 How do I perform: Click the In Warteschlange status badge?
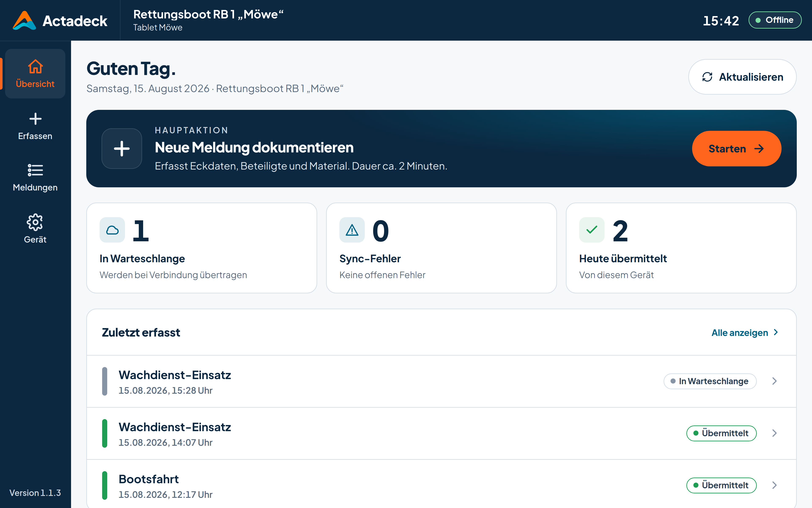(x=710, y=381)
